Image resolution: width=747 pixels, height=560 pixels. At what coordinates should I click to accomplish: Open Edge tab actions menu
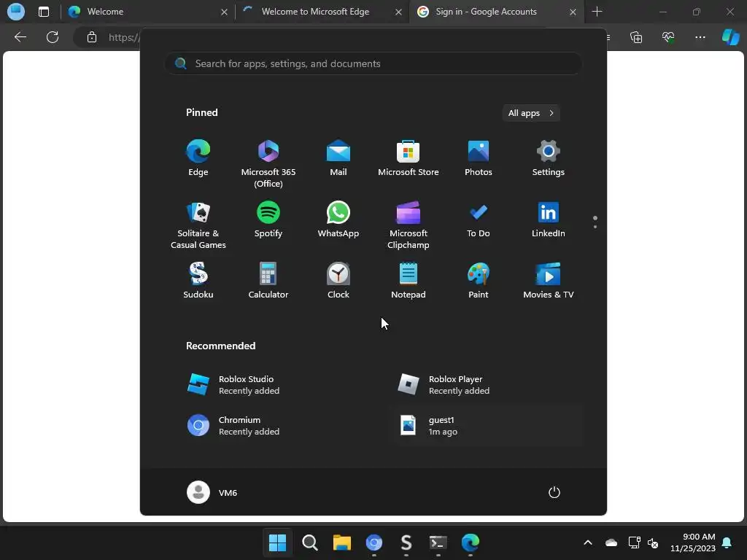point(43,12)
